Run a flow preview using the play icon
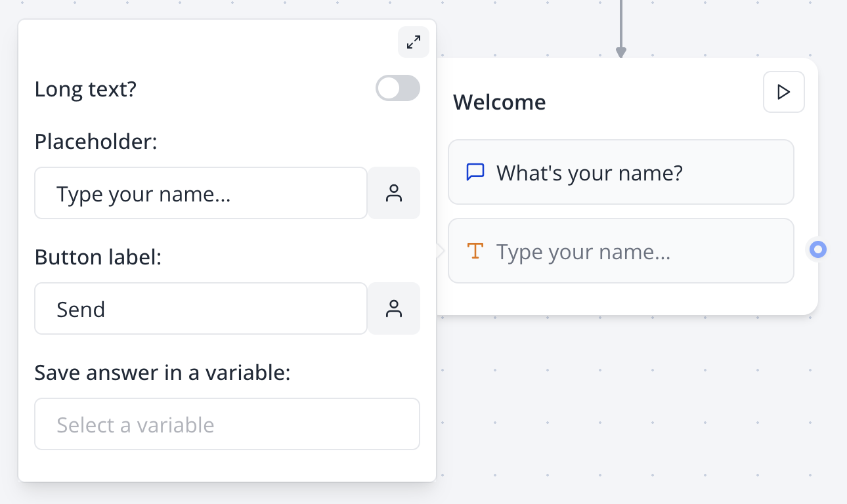847x504 pixels. 783,92
